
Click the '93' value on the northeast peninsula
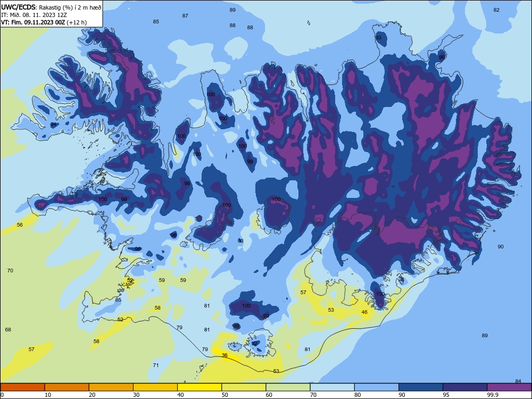(378, 38)
